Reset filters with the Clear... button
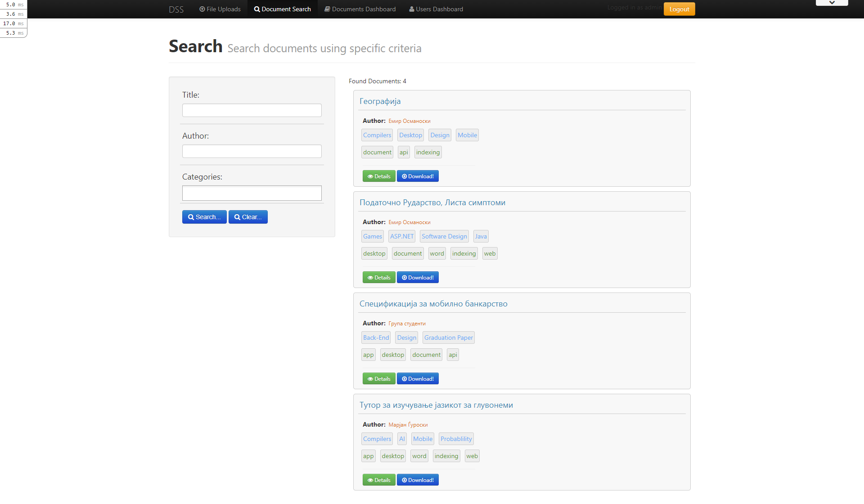 point(248,217)
